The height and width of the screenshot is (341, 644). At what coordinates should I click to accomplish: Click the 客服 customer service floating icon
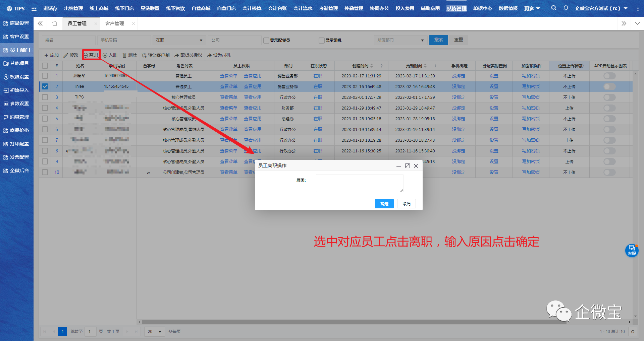[632, 250]
